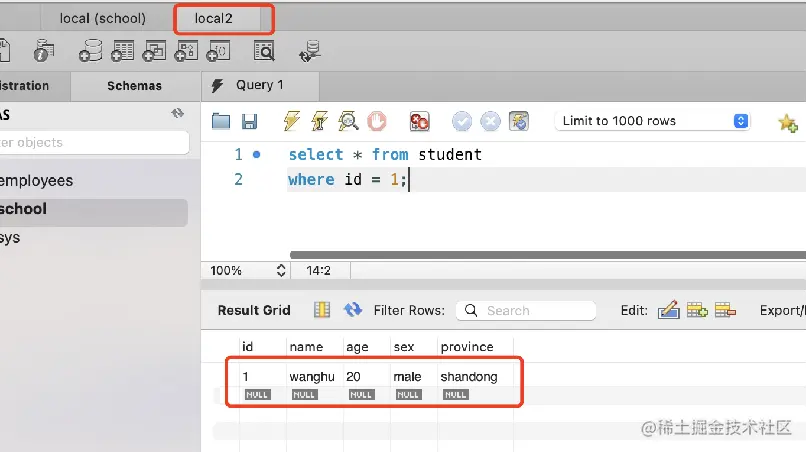Add query to favorites star icon
807x452 pixels.
tap(788, 123)
